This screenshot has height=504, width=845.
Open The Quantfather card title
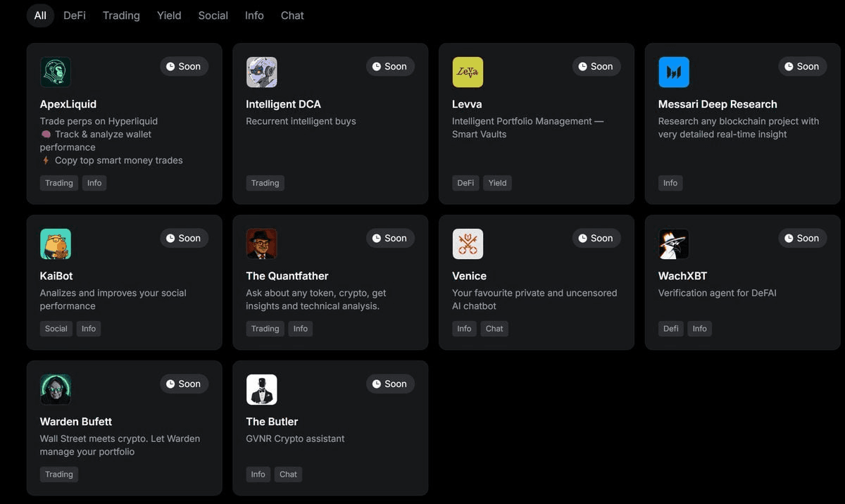pos(287,276)
